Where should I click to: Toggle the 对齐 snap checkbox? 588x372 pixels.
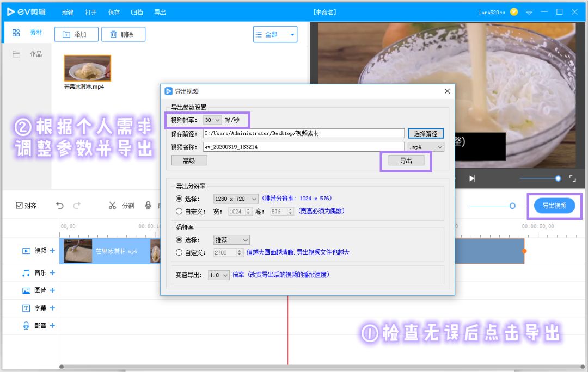[x=20, y=206]
